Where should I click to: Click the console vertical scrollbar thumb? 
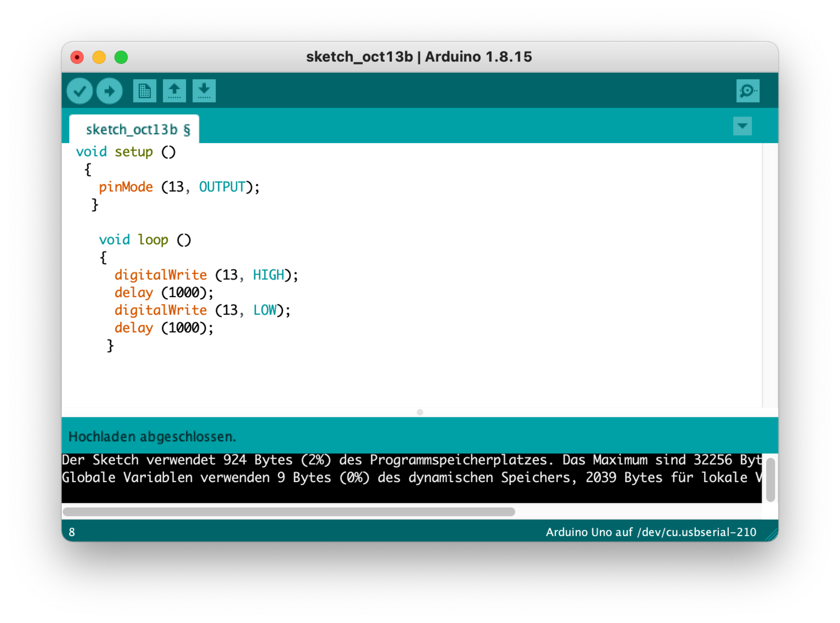click(771, 480)
